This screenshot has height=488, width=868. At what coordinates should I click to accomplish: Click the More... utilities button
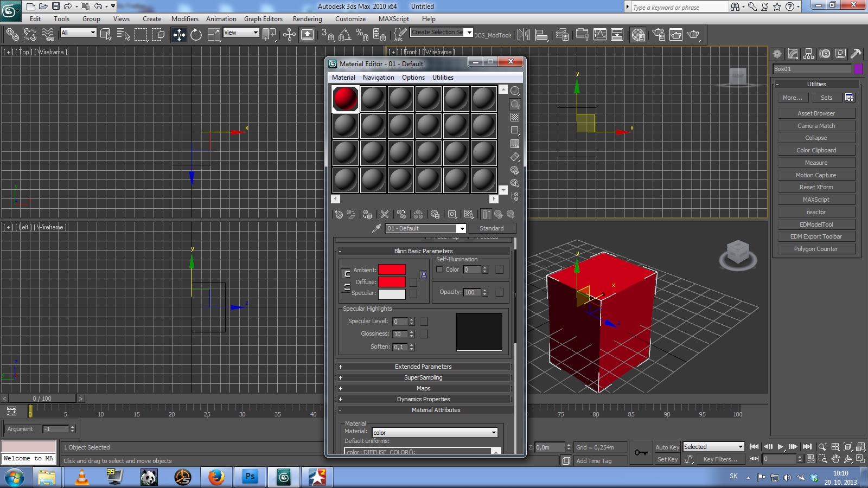click(792, 98)
